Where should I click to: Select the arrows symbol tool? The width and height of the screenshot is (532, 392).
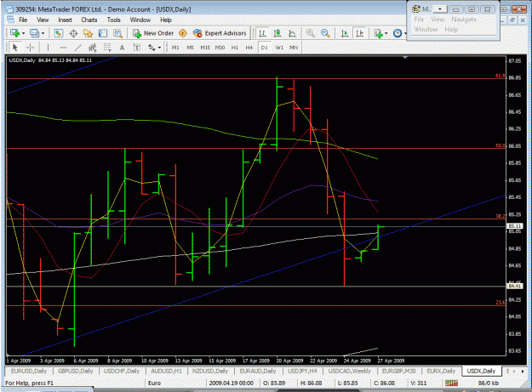coord(152,48)
